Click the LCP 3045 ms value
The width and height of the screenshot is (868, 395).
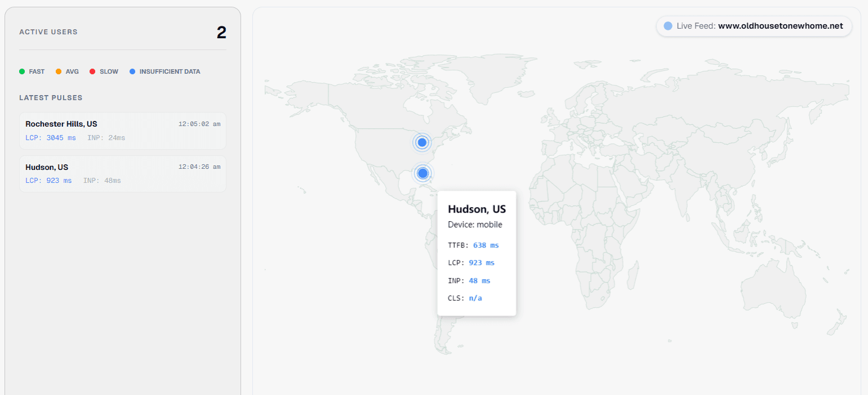(x=51, y=138)
